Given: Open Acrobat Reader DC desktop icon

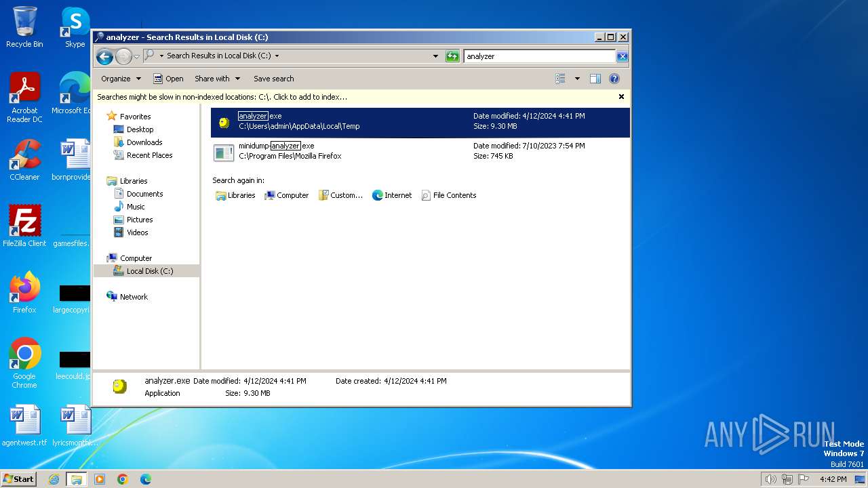Looking at the screenshot, I should tap(24, 98).
